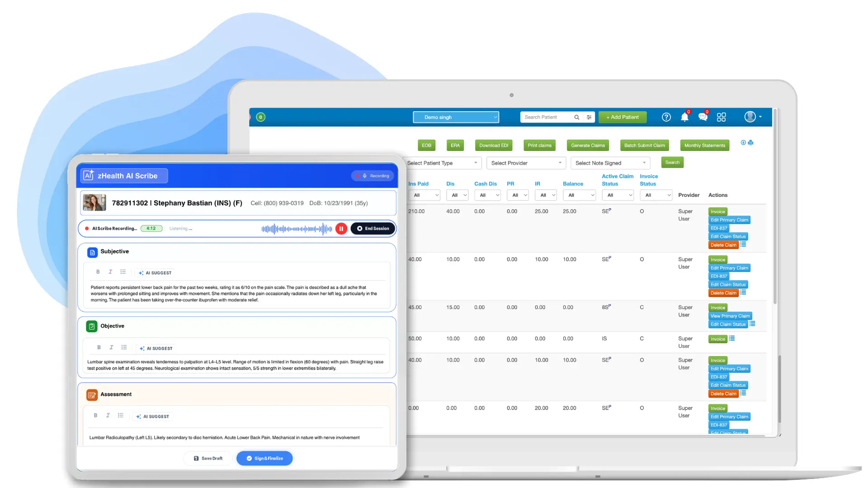Click AI Suggest in Subjective section
Screen dimensions: 868x488
click(155, 273)
